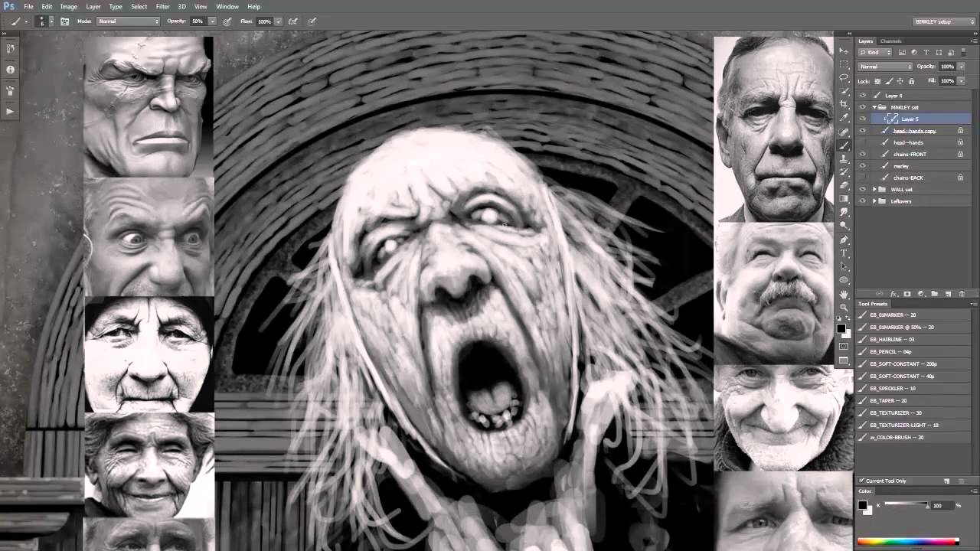This screenshot has width=980, height=551.
Task: Open the brush panel toggle icon
Action: 64,21
